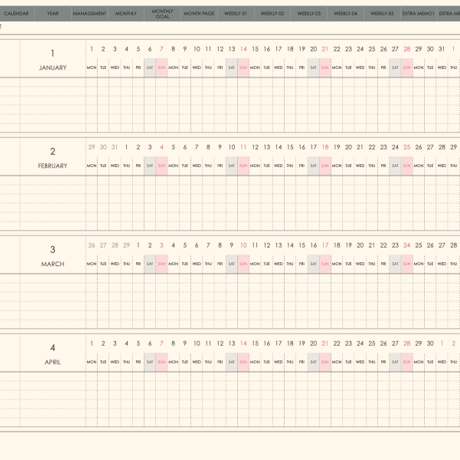Screen dimensions: 460x460
Task: Click SAT label under February 24
Action: pos(395,166)
